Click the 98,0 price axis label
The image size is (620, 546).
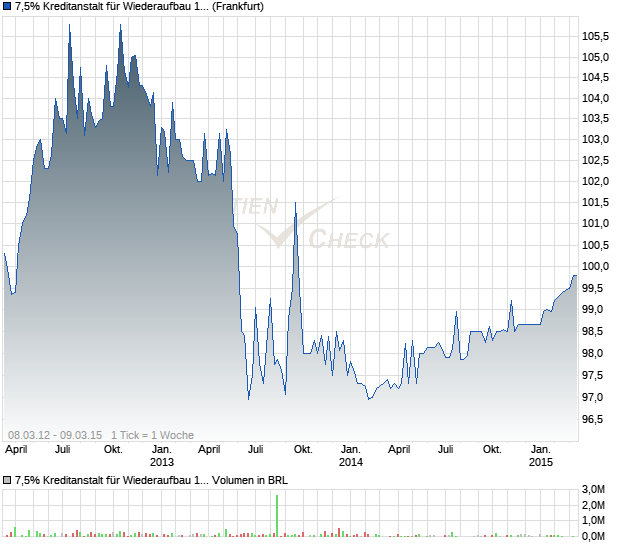tap(593, 353)
